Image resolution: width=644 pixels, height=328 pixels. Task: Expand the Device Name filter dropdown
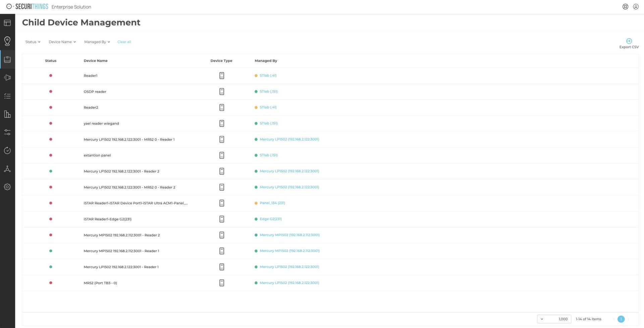click(62, 42)
